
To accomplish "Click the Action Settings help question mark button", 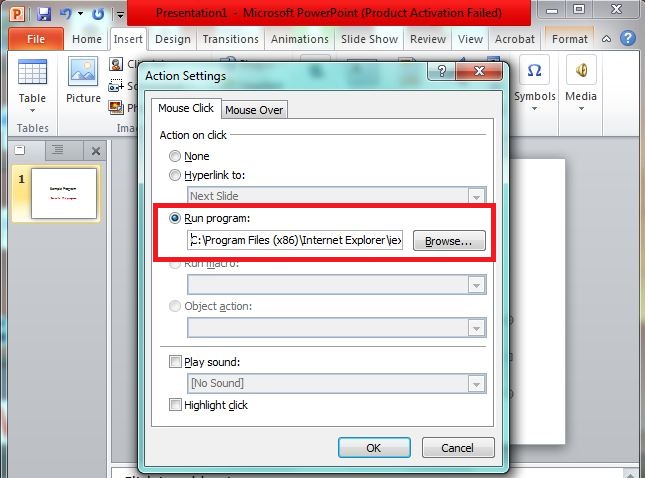I will [x=442, y=72].
